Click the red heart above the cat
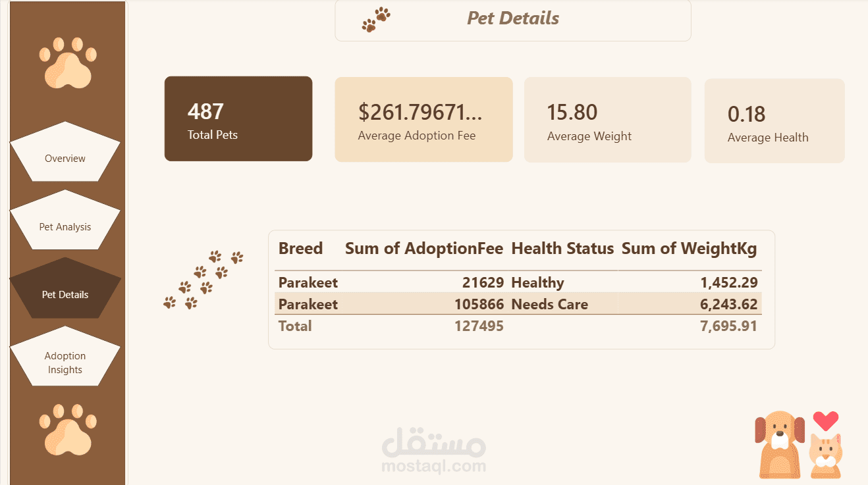 pyautogui.click(x=825, y=421)
